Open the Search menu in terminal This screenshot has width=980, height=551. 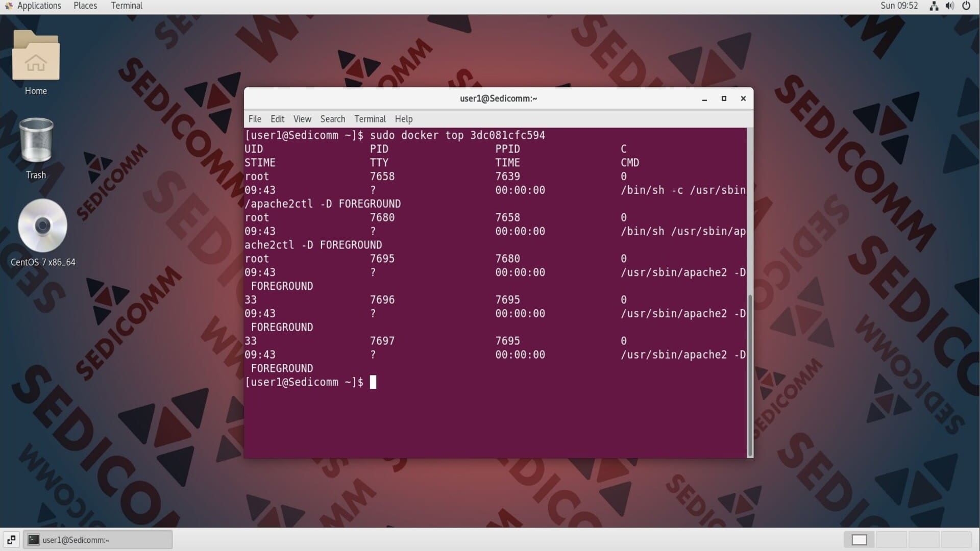(x=333, y=119)
